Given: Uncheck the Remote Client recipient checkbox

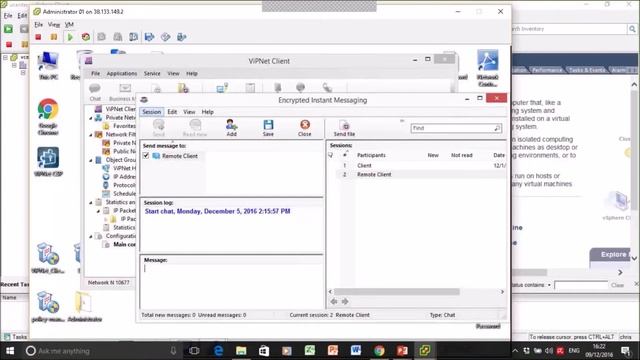Looking at the screenshot, I should pos(146,156).
